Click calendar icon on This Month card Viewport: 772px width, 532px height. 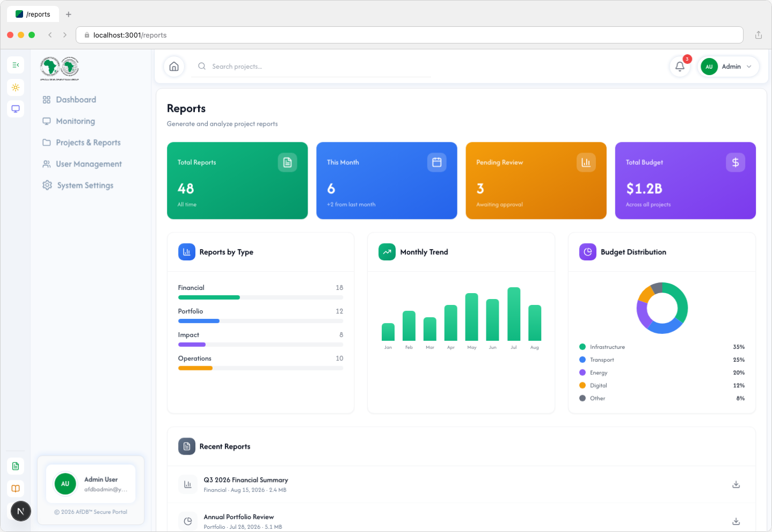point(437,162)
